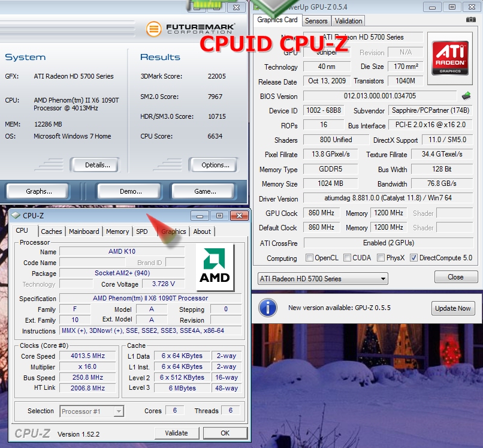Click the Instructions field in CPU-Z
This screenshot has width=483, height=448.
click(x=150, y=331)
